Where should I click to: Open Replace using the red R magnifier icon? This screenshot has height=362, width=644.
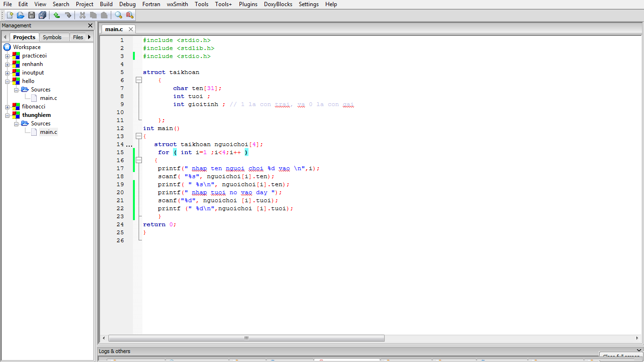click(x=130, y=15)
